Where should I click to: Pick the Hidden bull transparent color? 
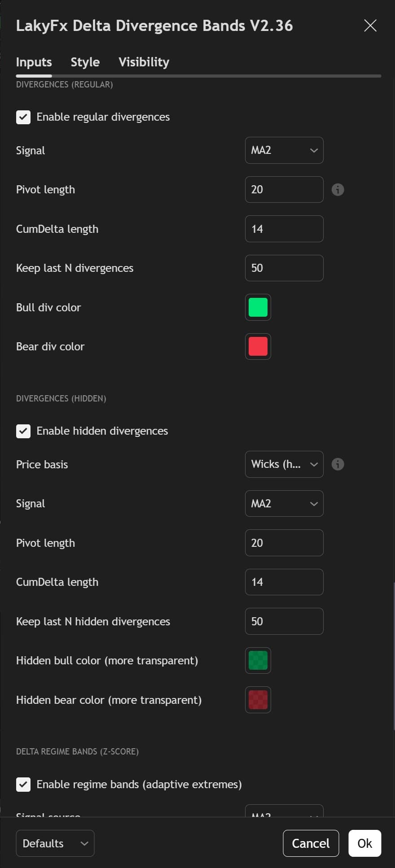[x=258, y=660]
